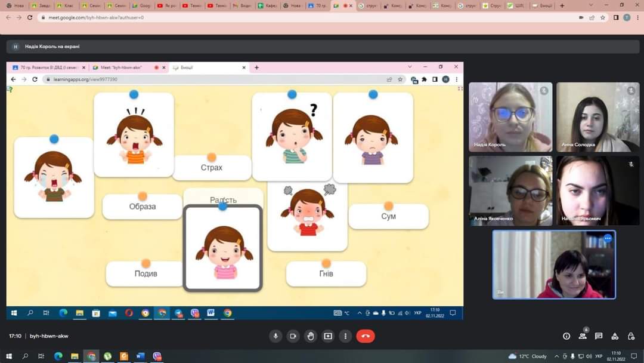Open meeting details info icon
Screen dimensions: 644x363
pos(566,336)
